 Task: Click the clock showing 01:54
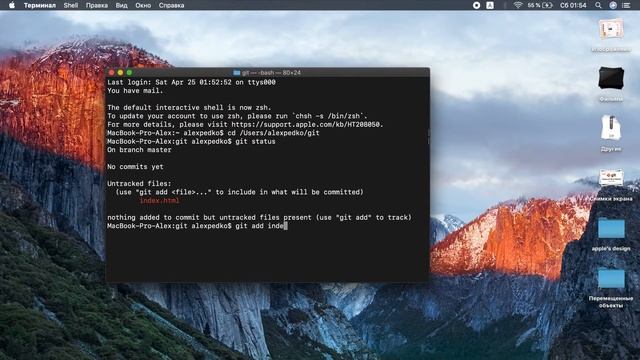pos(573,5)
